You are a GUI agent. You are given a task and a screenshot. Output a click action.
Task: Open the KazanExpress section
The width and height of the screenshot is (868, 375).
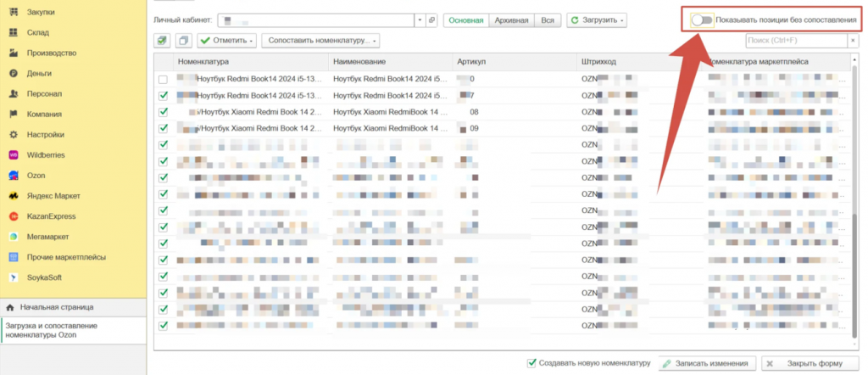click(x=50, y=216)
